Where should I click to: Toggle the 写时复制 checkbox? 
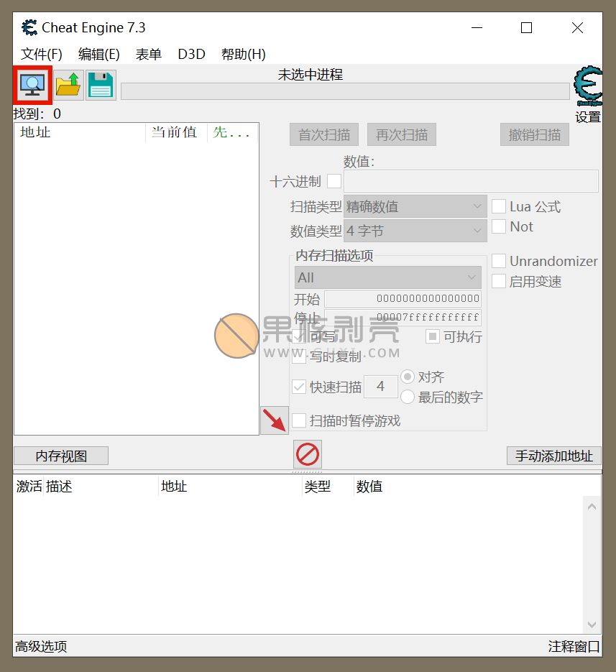[x=299, y=356]
